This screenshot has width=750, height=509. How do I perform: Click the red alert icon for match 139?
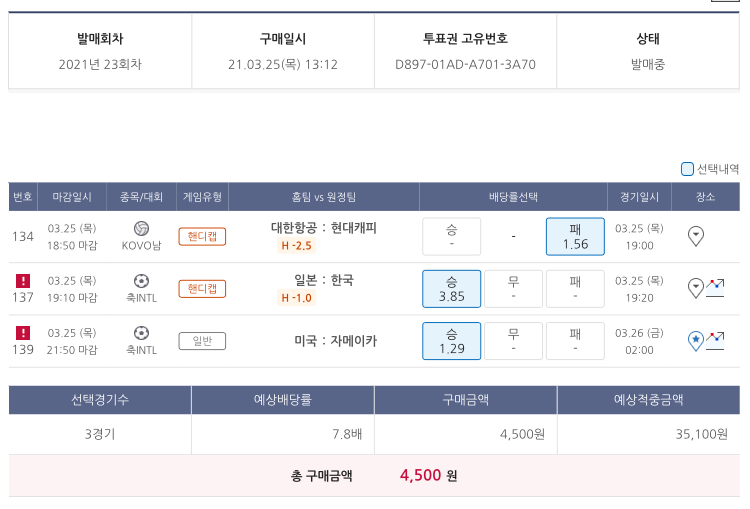click(x=23, y=333)
